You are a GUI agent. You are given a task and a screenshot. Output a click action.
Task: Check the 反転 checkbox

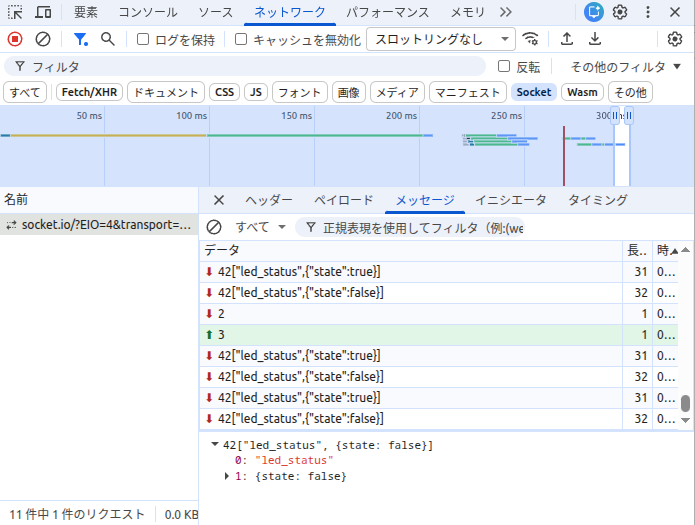point(504,67)
